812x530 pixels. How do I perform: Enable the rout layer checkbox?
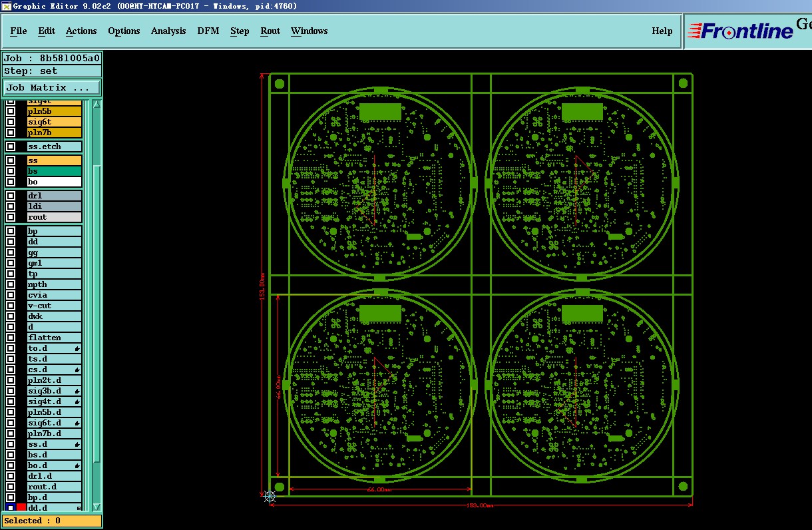pyautogui.click(x=11, y=217)
